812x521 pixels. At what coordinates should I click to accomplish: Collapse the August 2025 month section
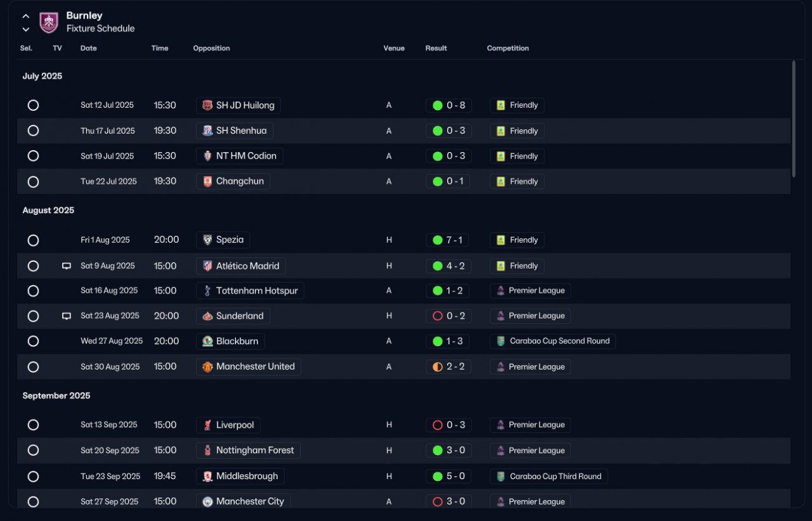pyautogui.click(x=48, y=210)
